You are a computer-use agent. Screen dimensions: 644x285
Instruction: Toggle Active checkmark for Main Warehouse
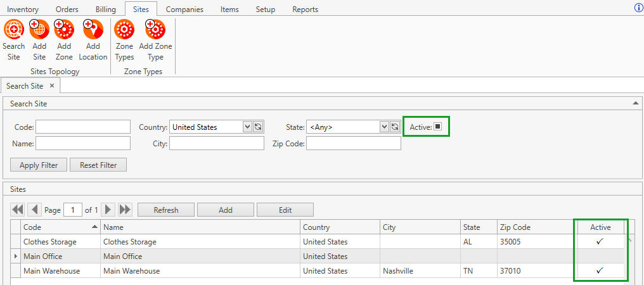pos(600,270)
